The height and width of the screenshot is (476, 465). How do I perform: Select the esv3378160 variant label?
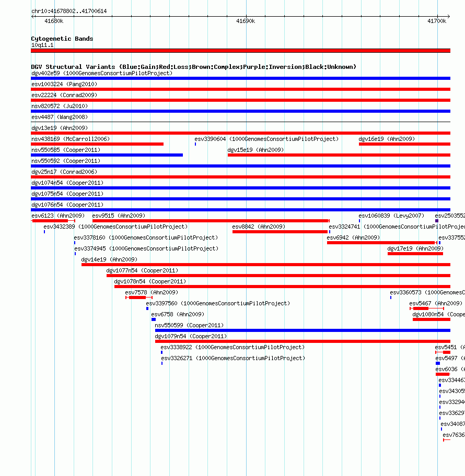146,237
